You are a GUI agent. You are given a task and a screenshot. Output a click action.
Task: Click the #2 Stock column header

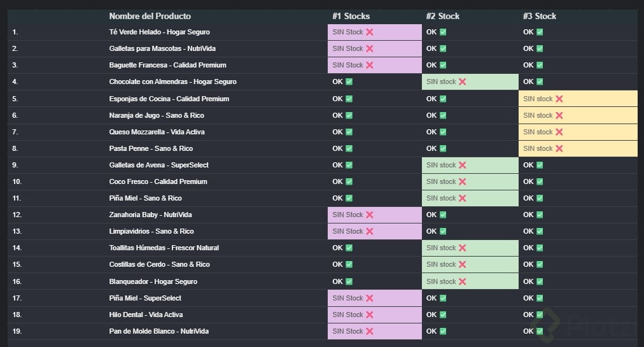click(x=442, y=16)
